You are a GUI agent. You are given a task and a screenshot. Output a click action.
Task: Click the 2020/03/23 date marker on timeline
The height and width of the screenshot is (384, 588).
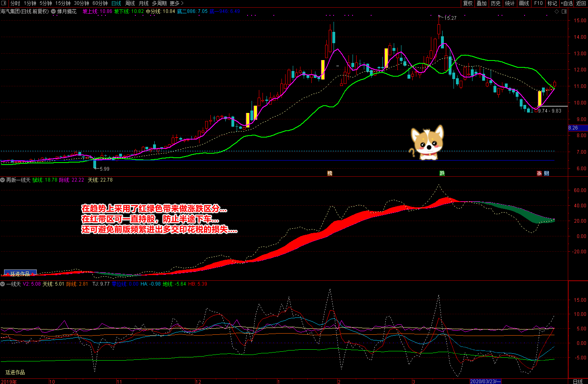(485, 381)
